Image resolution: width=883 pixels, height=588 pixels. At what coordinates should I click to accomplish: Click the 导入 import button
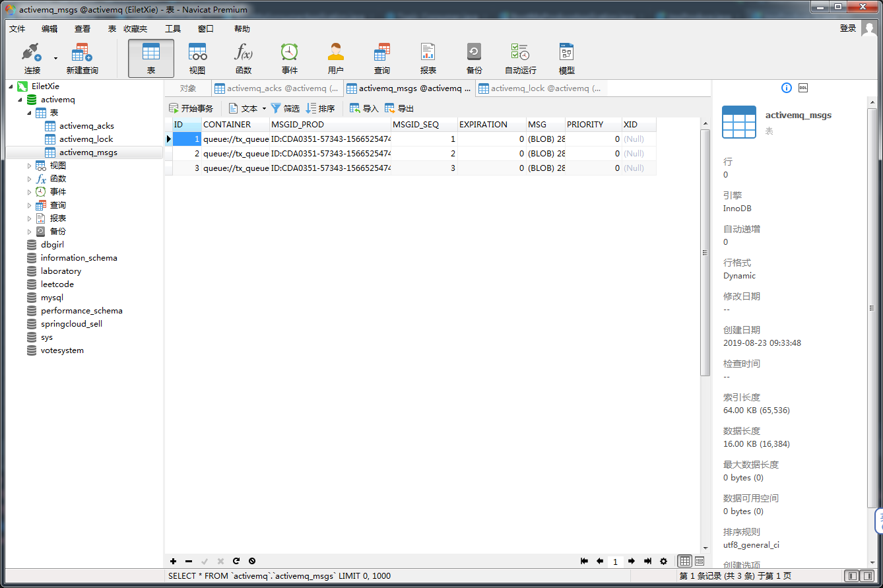[364, 108]
